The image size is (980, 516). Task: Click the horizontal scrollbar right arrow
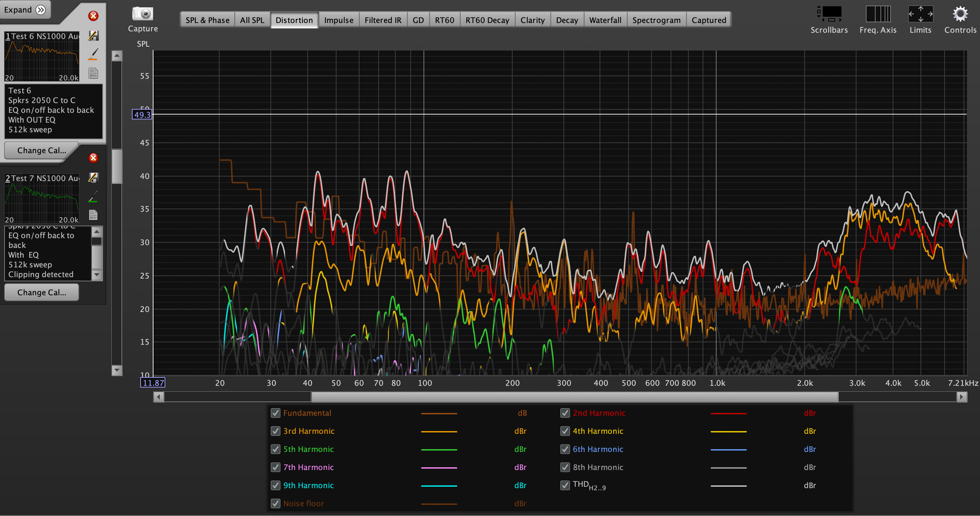coord(961,397)
